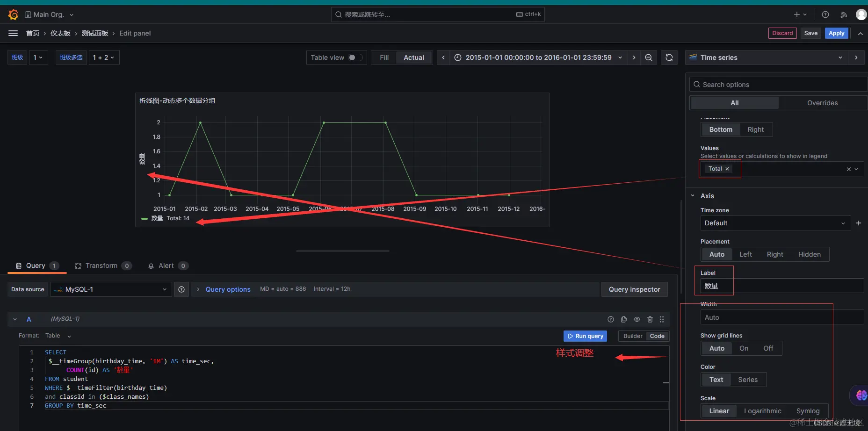Collapse the top bar chevron icon
Viewport: 868px width, 431px height.
[861, 33]
